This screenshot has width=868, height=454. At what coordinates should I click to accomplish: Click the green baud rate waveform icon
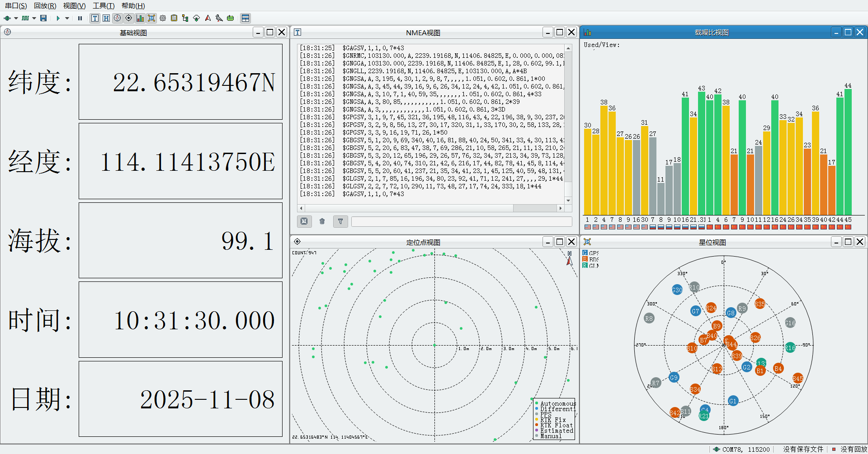(x=25, y=18)
